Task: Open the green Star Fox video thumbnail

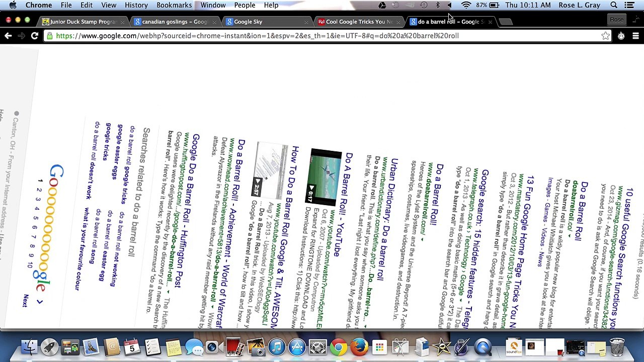Action: click(x=326, y=176)
